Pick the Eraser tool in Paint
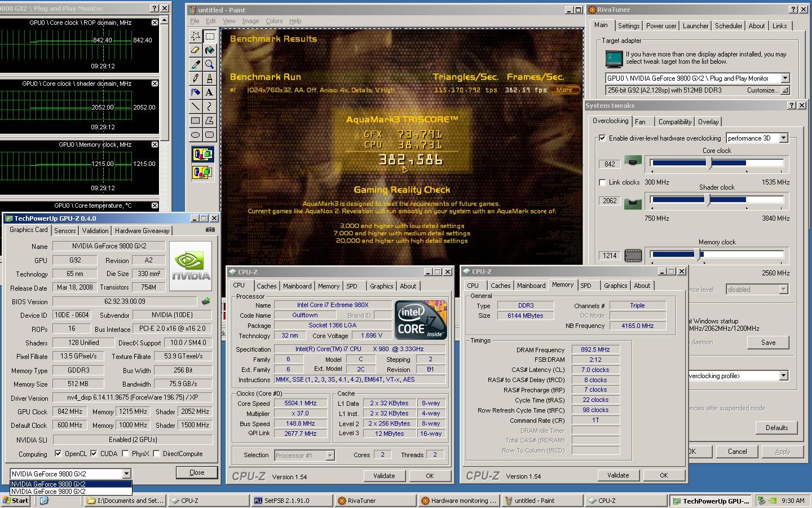The image size is (812, 508). coord(195,50)
